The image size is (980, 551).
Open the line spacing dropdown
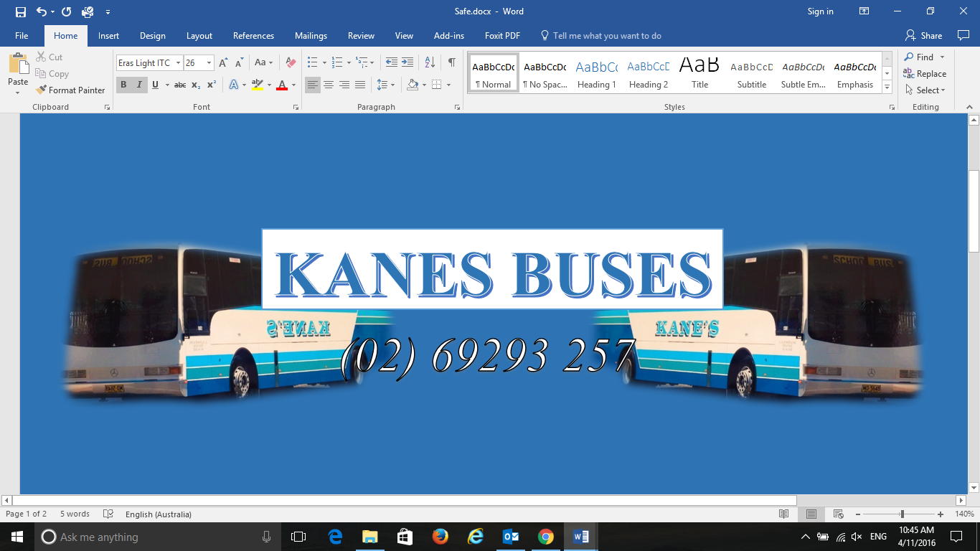click(x=384, y=85)
